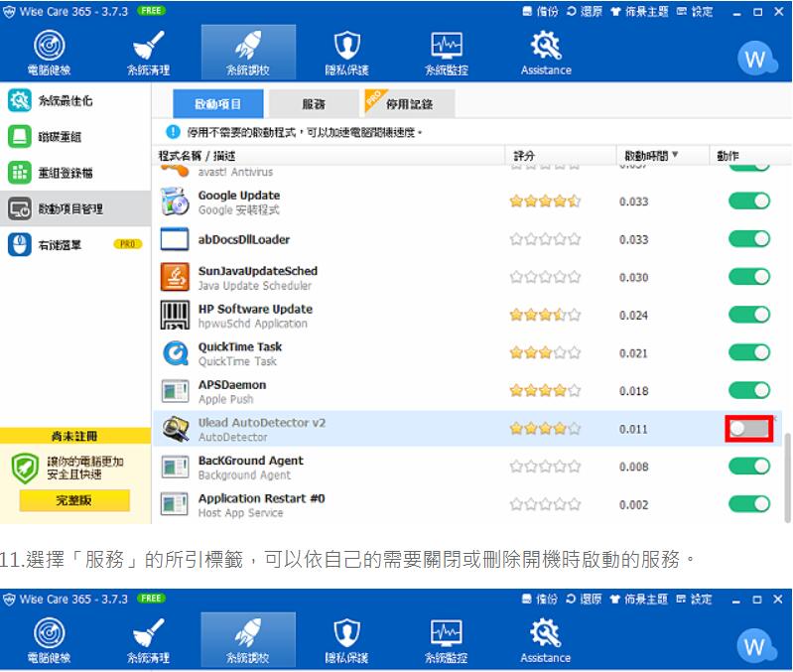Screen dimensions: 793x672
Task: Open the PC Checkup icon in top window
Action: pyautogui.click(x=49, y=53)
